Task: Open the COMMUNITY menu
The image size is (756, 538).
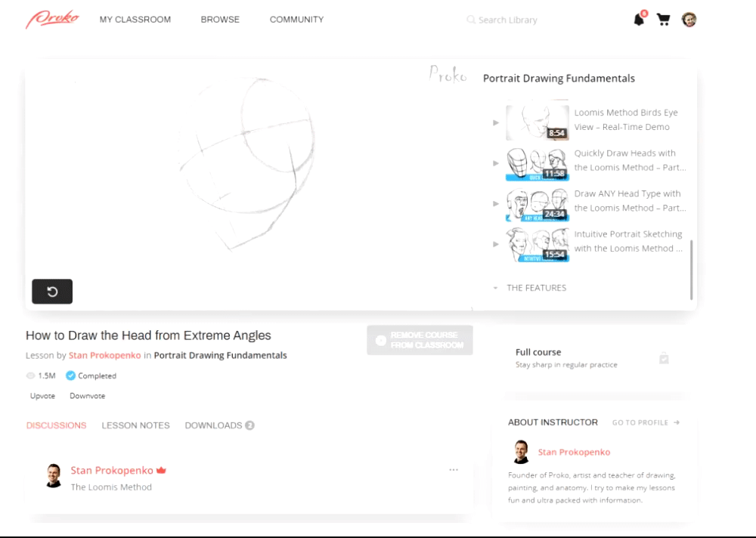Action: coord(296,20)
